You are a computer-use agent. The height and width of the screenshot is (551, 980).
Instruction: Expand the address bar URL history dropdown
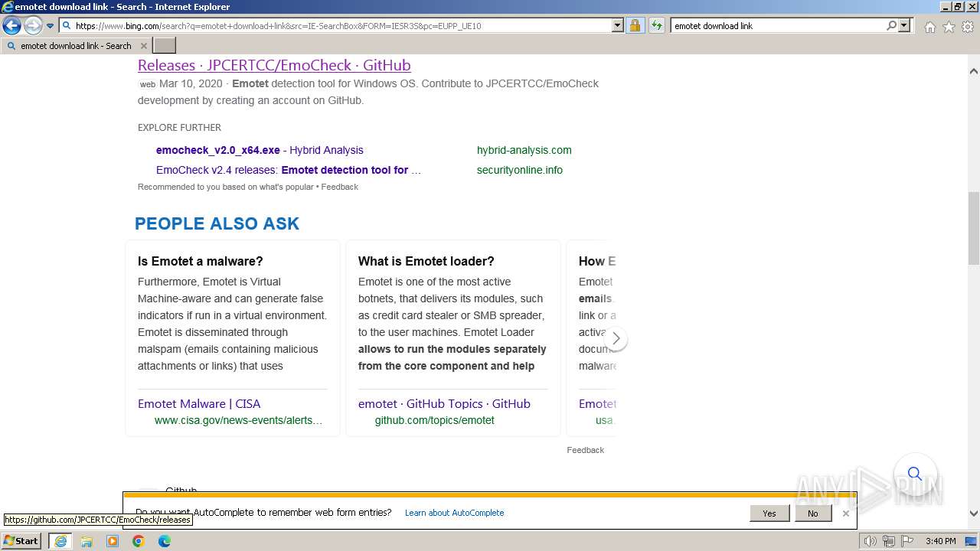[x=618, y=26]
